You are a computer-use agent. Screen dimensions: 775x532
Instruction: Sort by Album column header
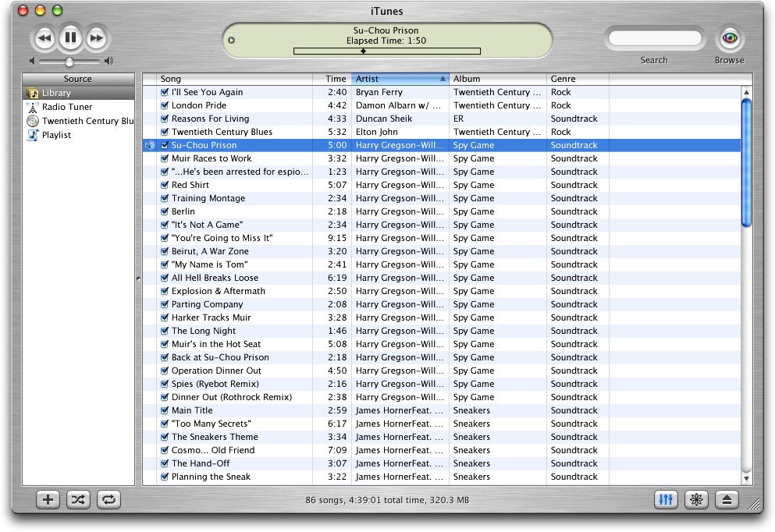(498, 79)
